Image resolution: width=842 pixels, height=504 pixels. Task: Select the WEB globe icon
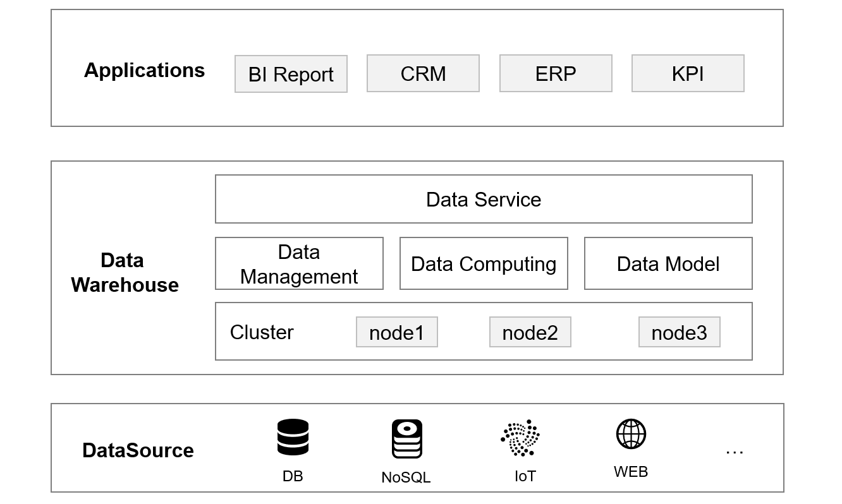click(x=631, y=435)
